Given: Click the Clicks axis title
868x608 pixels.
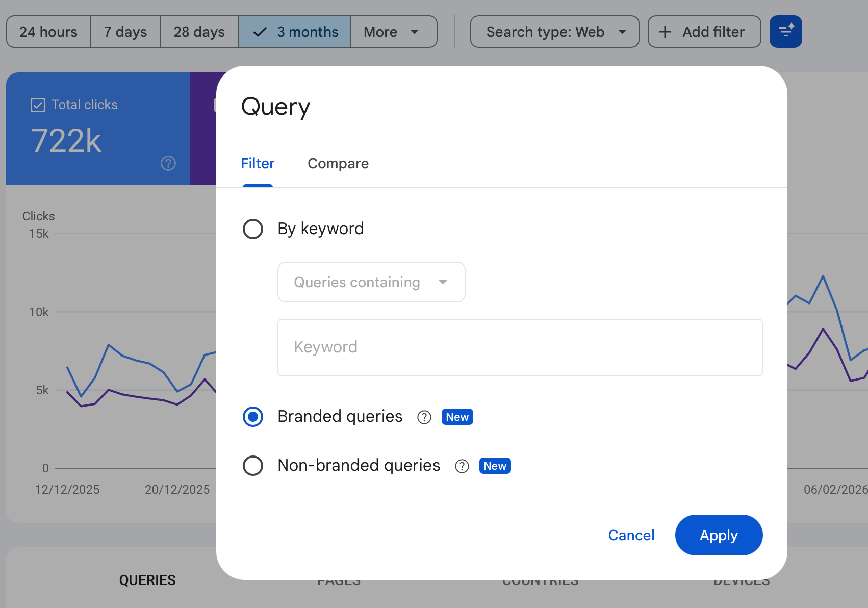Looking at the screenshot, I should (x=39, y=216).
